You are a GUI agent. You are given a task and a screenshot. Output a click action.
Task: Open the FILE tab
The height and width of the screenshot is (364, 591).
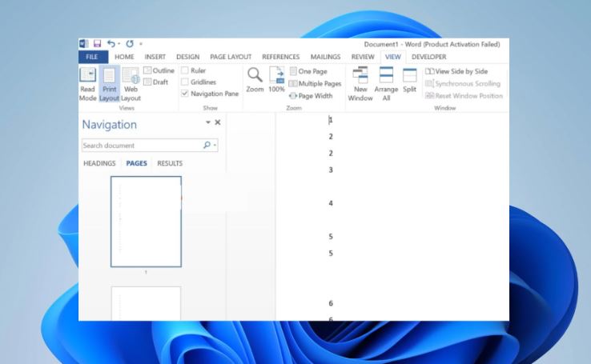click(92, 57)
